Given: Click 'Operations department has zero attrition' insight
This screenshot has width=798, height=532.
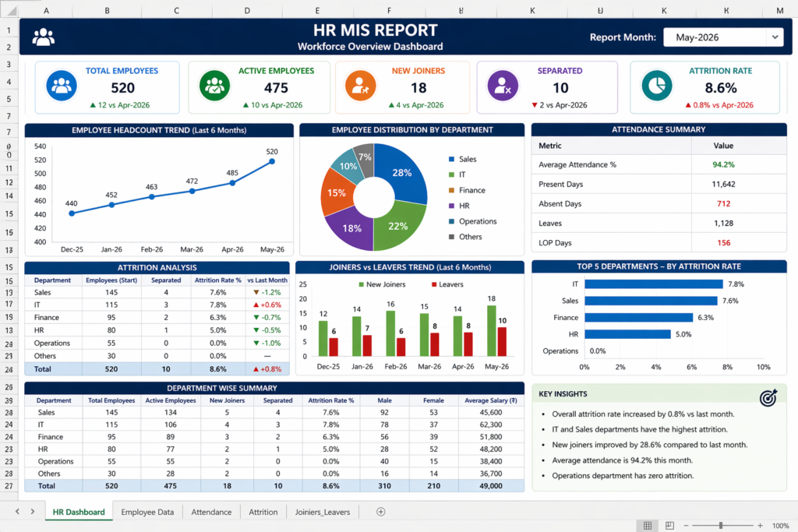Looking at the screenshot, I should coord(623,476).
